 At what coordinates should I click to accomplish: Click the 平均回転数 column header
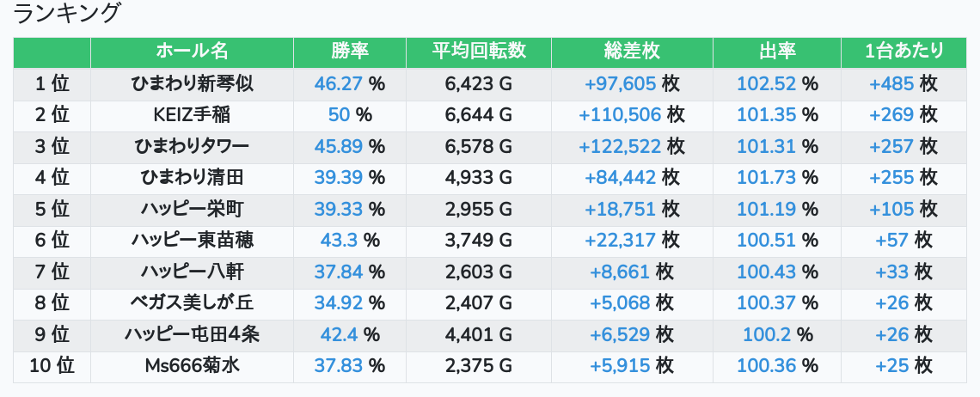click(479, 52)
